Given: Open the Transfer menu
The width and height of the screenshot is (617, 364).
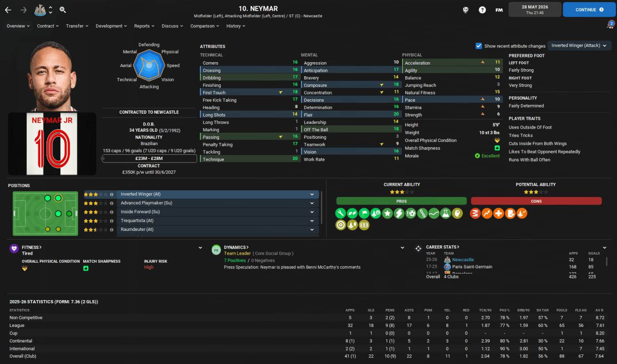Looking at the screenshot, I should [x=77, y=26].
